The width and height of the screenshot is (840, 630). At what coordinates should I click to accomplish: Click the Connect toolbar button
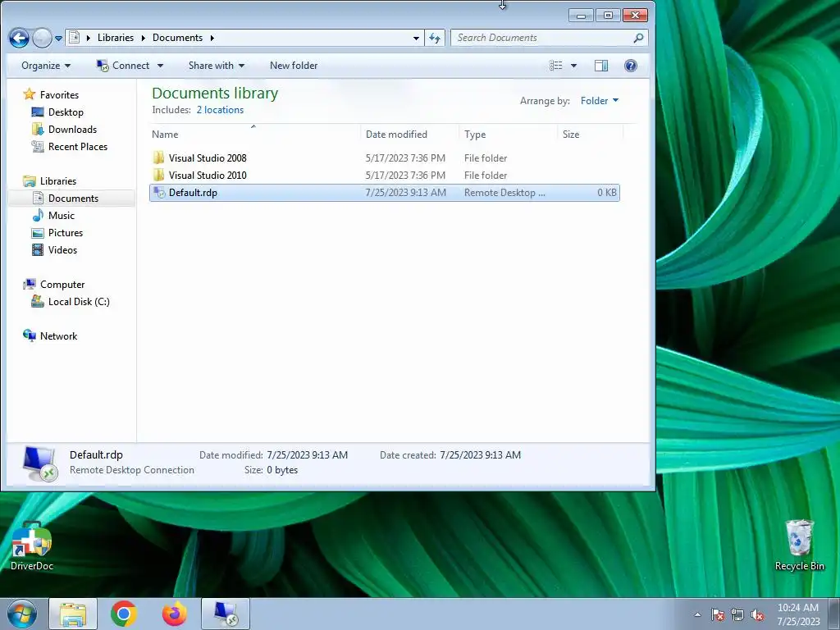123,66
